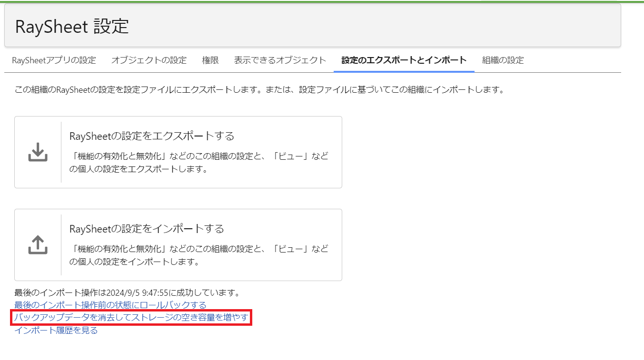Screen dimensions: 644x360
Task: Select the 権限 tab
Action: 210,60
